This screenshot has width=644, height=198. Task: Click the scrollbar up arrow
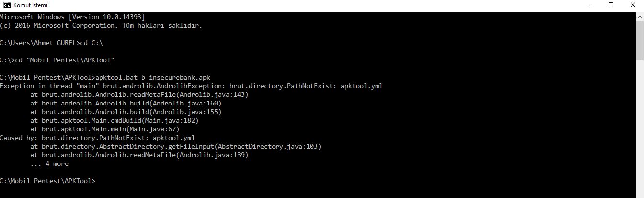640,16
